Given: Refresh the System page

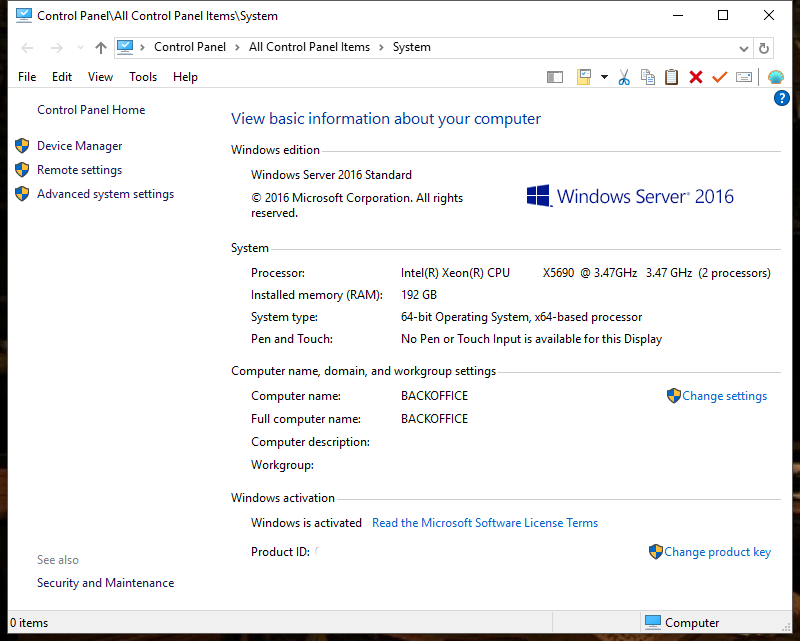Looking at the screenshot, I should pos(764,48).
